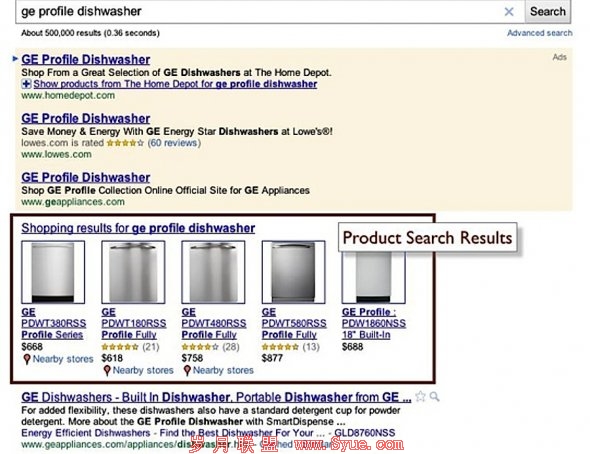Image resolution: width=590 pixels, height=454 pixels.
Task: Open the GE Profile PDW1860NSS 18" Built-In link
Action: click(x=374, y=323)
